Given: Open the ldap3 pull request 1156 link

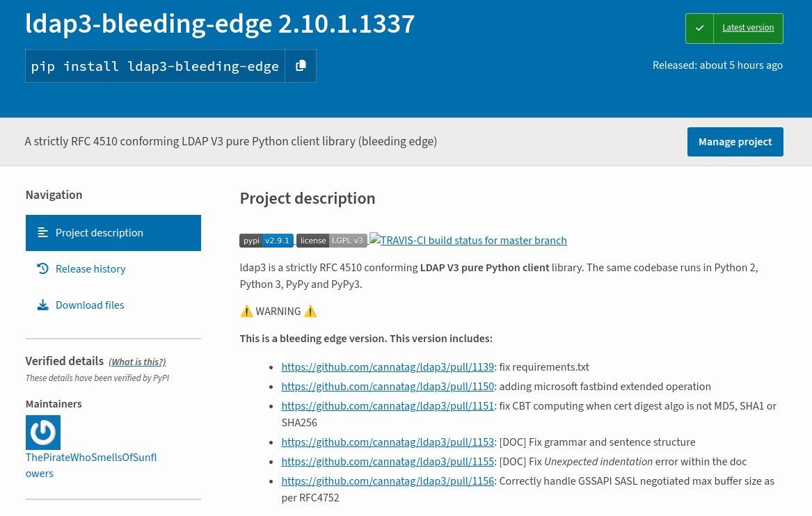Looking at the screenshot, I should (388, 481).
